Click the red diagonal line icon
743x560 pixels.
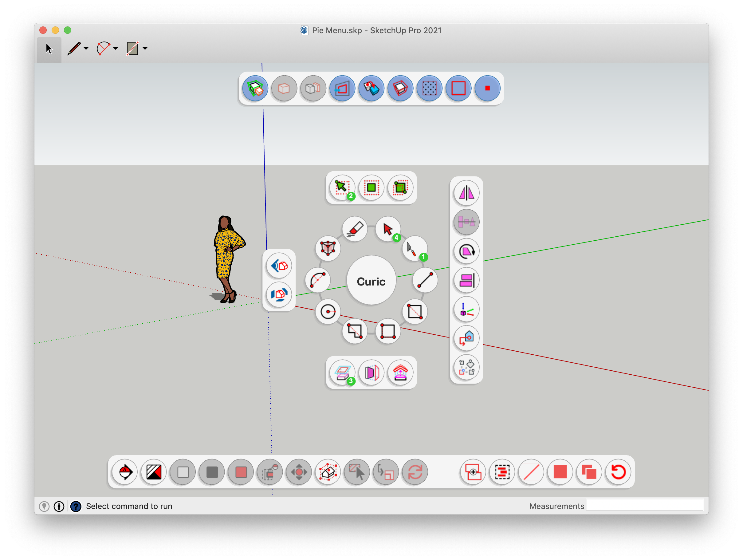pyautogui.click(x=531, y=472)
